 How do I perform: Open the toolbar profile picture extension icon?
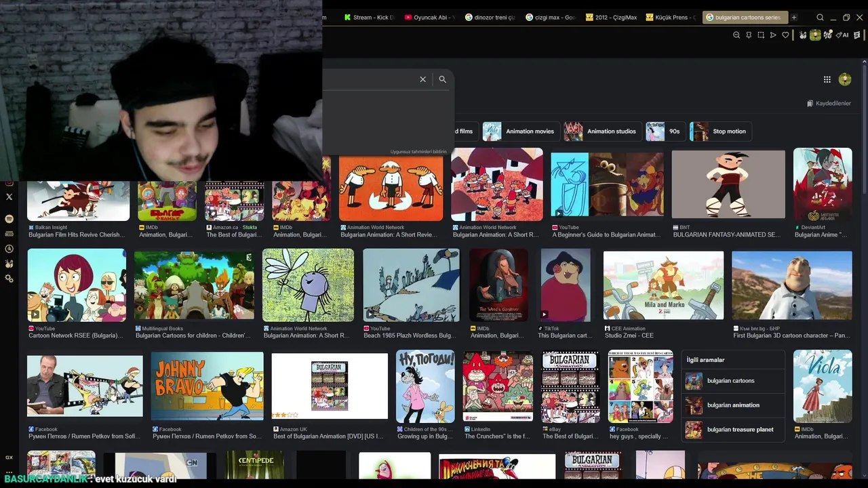point(816,35)
